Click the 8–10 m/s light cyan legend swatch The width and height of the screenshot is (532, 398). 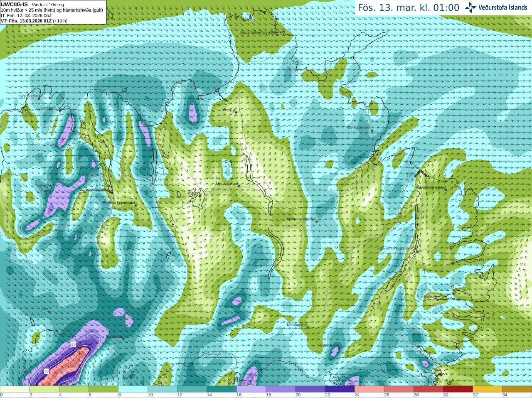133,389
